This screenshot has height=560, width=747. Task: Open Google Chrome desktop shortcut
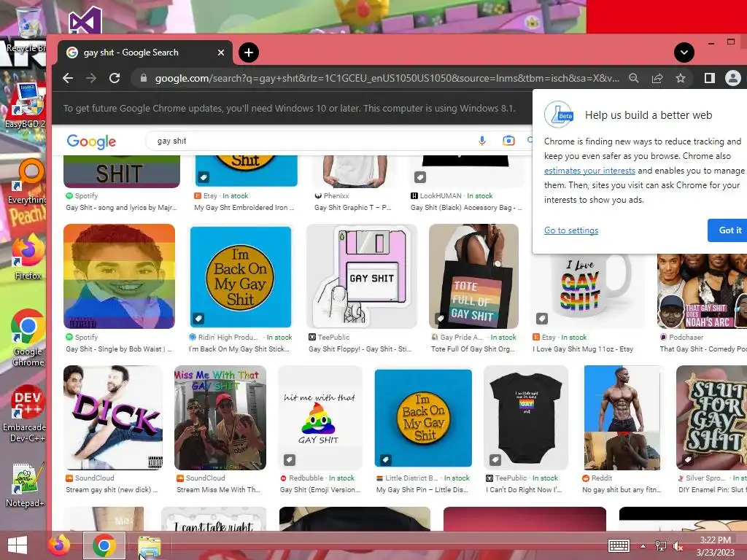pos(28,338)
